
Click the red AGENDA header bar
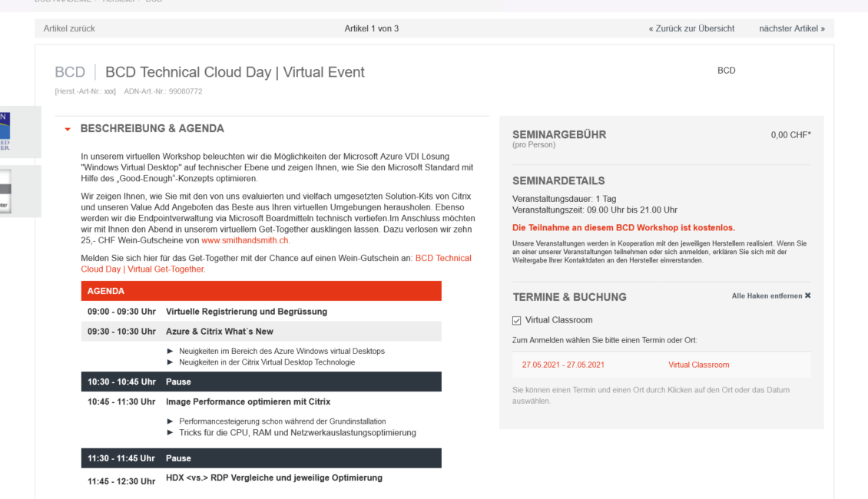(x=261, y=291)
